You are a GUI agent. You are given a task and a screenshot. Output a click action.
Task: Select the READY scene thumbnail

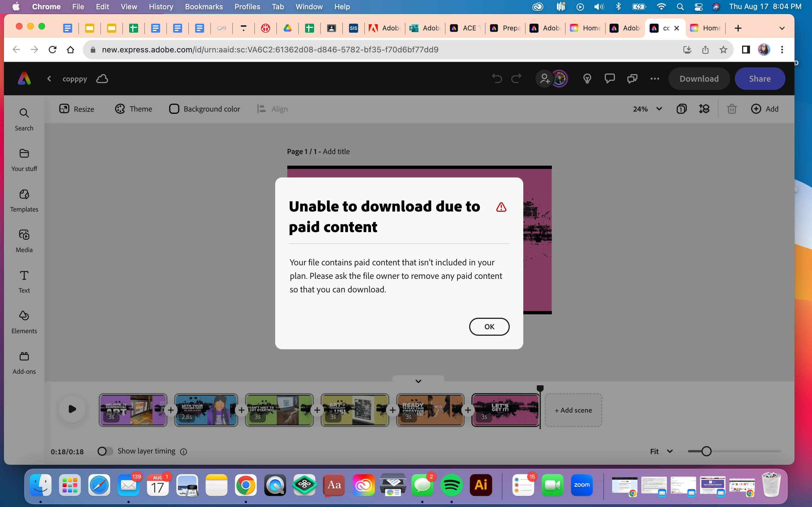[430, 410]
